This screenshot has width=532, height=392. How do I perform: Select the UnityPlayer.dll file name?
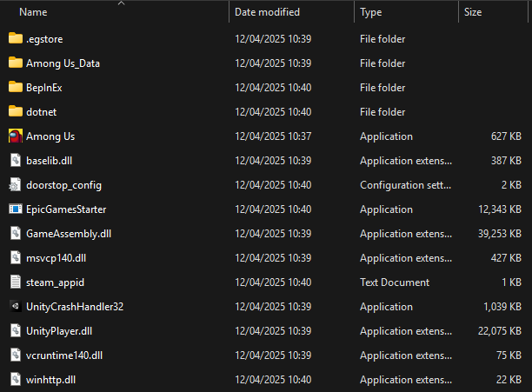(59, 331)
